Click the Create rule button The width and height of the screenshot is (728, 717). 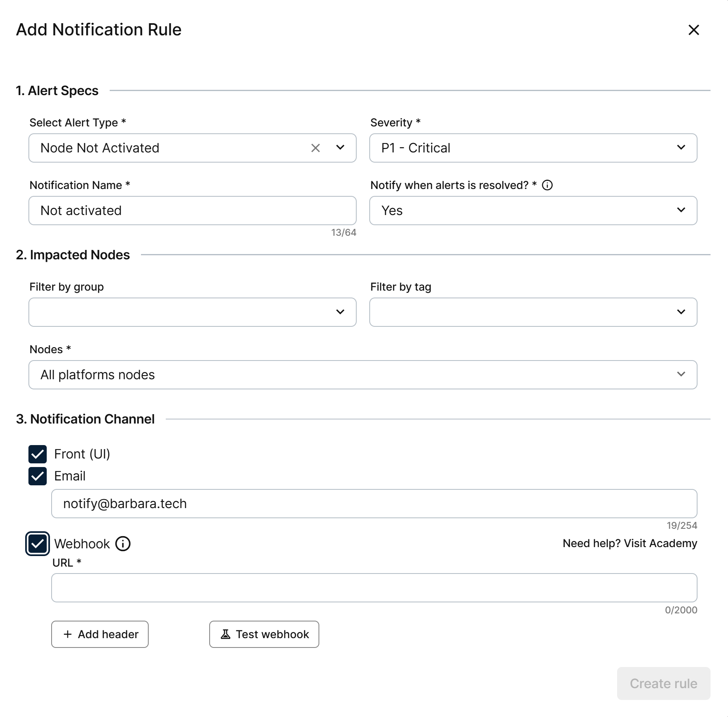663,683
